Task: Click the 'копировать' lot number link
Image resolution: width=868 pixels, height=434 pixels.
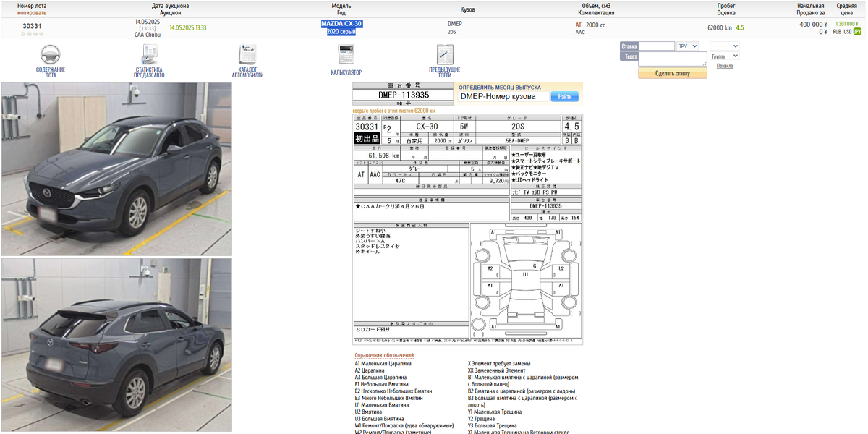Action: pyautogui.click(x=32, y=13)
